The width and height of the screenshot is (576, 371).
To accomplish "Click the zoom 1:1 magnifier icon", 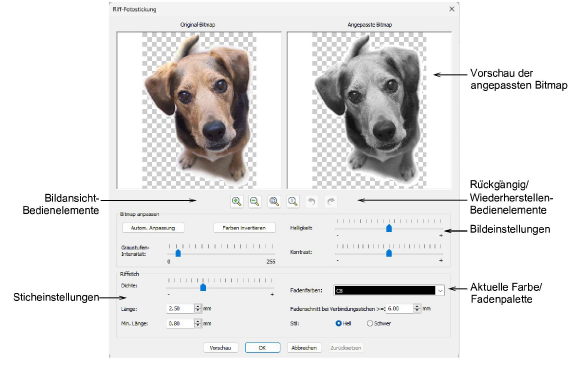I will [293, 201].
